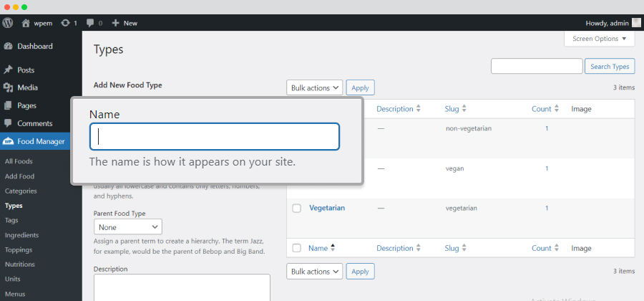This screenshot has width=644, height=301.
Task: Open the admin user avatar
Action: click(636, 23)
